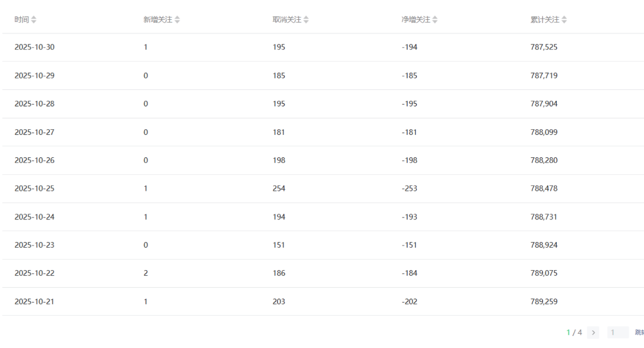Click the unfollow count 254
This screenshot has width=644, height=348.
click(x=279, y=189)
